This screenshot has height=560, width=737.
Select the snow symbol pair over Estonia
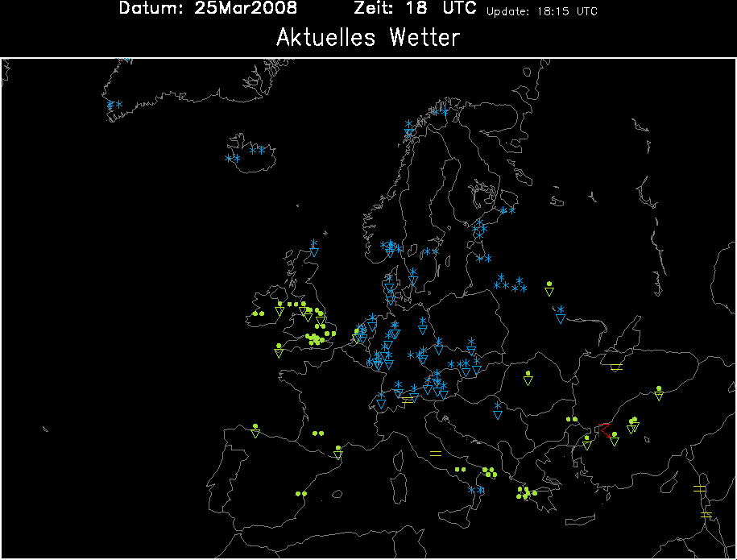click(x=483, y=258)
